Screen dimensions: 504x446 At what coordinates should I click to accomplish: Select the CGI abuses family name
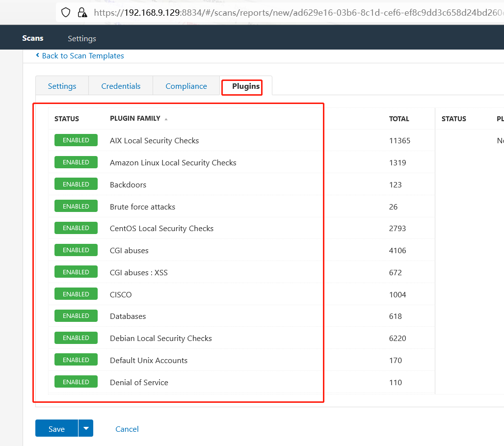(x=129, y=251)
